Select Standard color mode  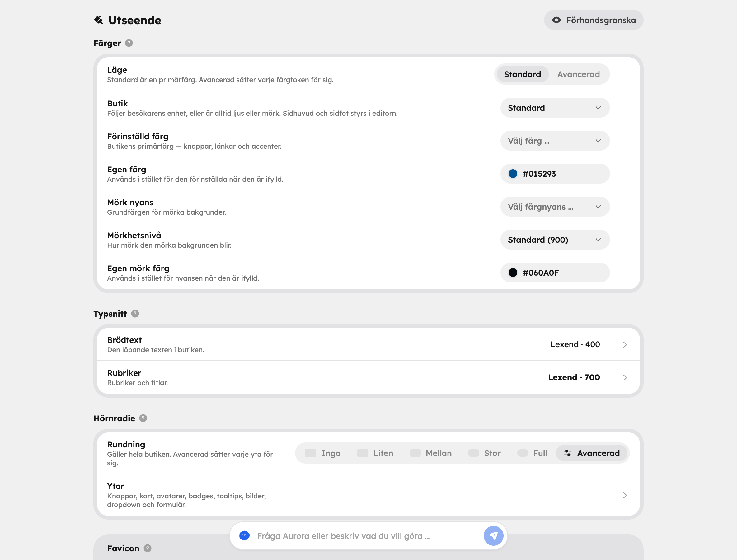(x=522, y=74)
